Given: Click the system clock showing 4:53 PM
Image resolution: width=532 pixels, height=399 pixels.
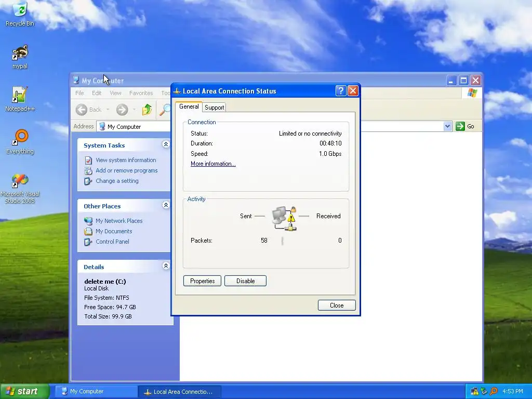Looking at the screenshot, I should click(513, 391).
